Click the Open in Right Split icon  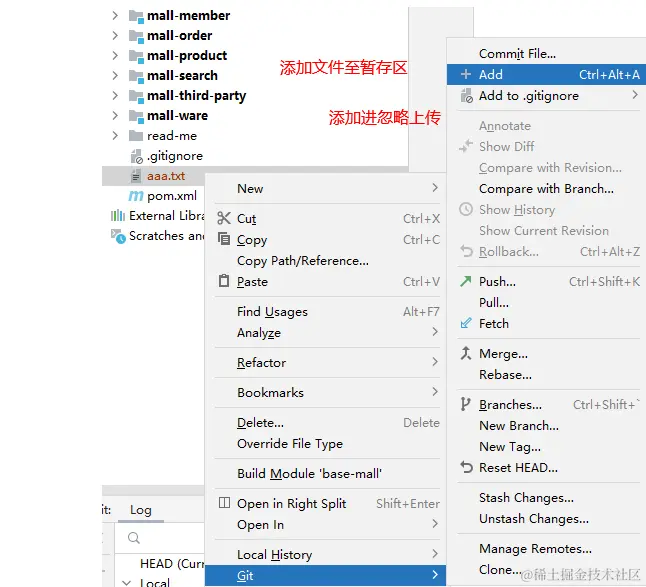tap(224, 503)
